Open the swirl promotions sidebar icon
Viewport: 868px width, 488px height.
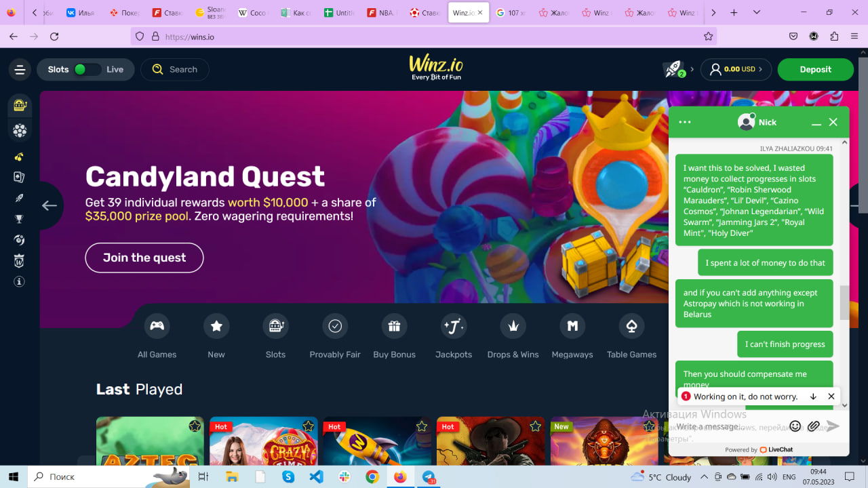click(20, 240)
